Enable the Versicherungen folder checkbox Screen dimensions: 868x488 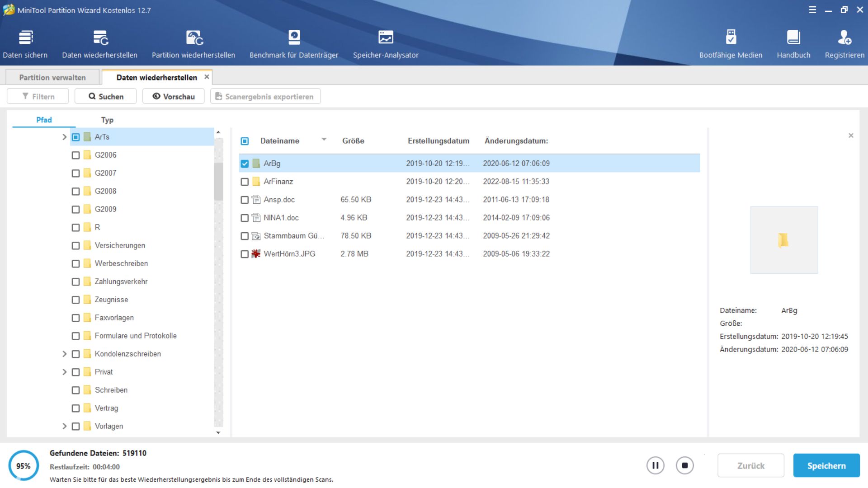pyautogui.click(x=75, y=245)
